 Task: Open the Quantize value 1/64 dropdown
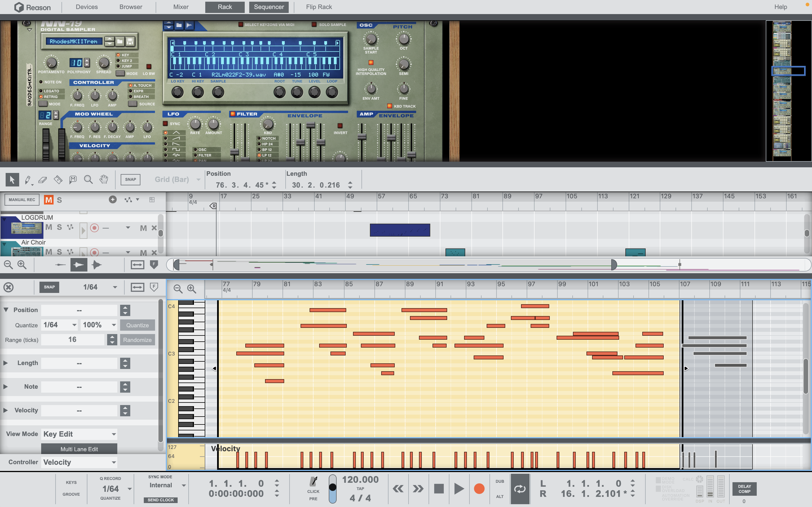pyautogui.click(x=60, y=324)
